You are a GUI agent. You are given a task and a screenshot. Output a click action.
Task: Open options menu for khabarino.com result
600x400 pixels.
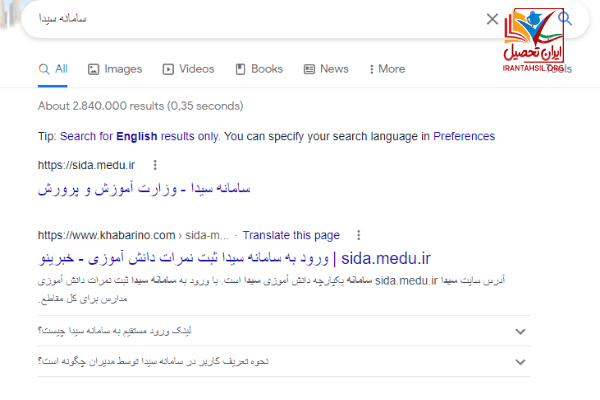(x=359, y=235)
